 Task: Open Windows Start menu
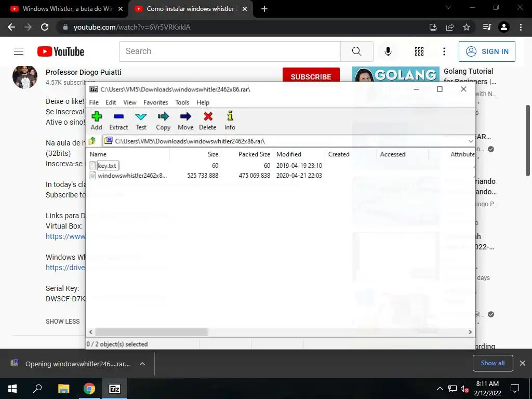12,389
